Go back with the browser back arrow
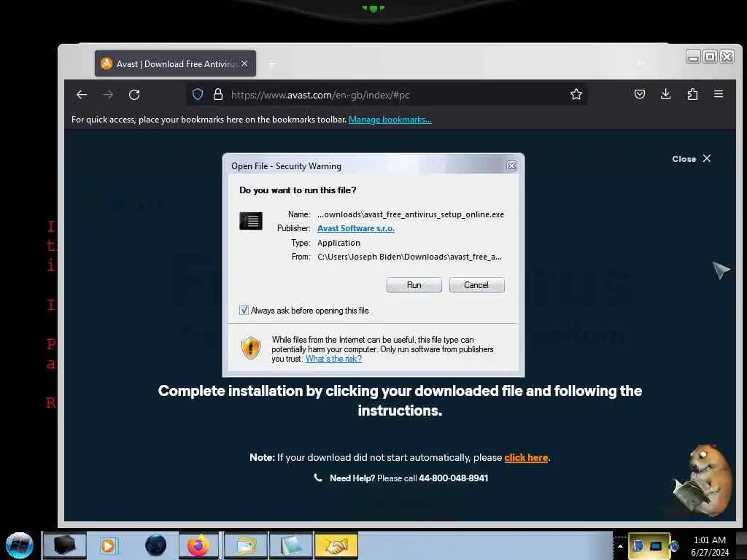 pos(82,94)
